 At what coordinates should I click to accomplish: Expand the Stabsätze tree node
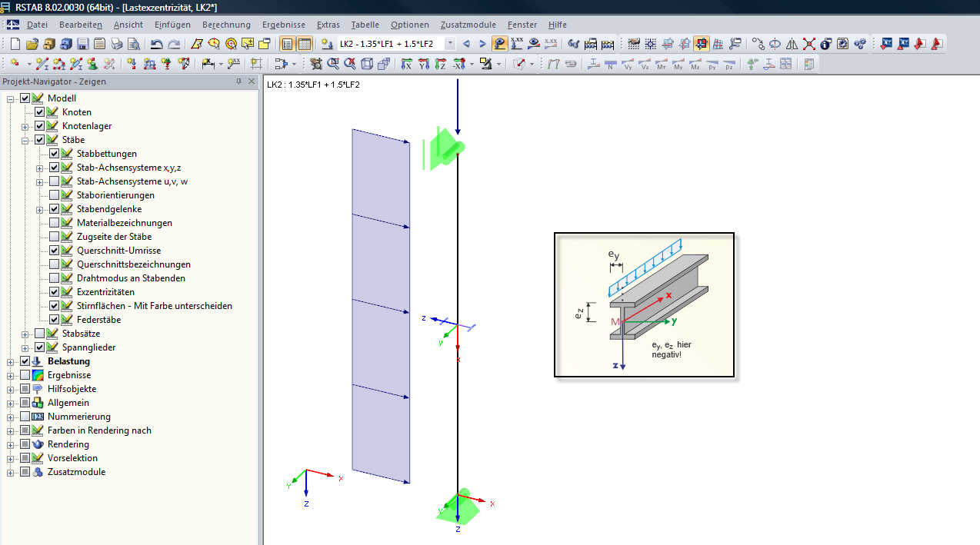click(x=25, y=334)
